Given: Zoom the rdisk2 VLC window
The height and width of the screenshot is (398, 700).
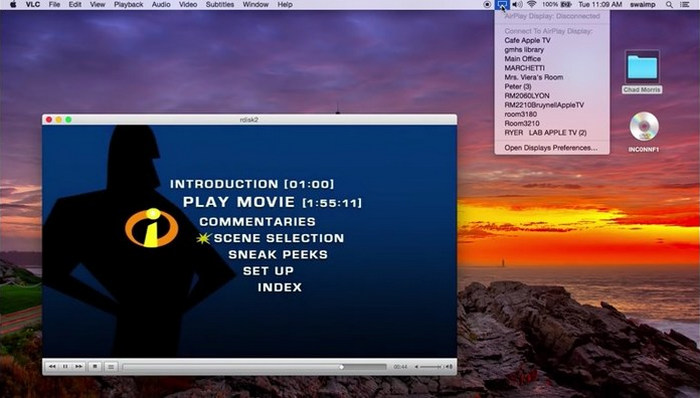Looking at the screenshot, I should tap(68, 120).
